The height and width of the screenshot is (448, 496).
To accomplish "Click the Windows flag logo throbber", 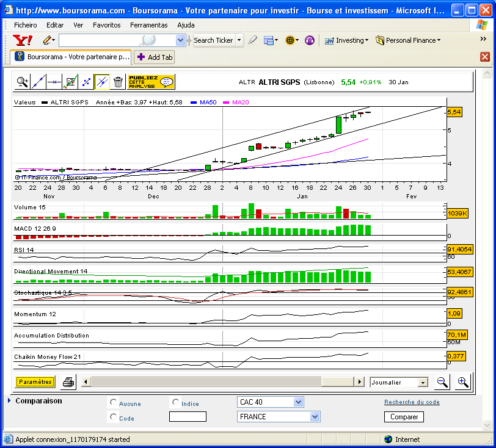I will click(481, 24).
